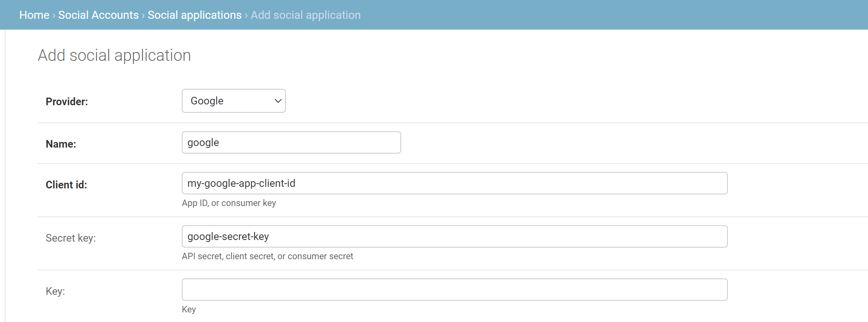Click the Name field label
The width and height of the screenshot is (868, 322).
(60, 144)
